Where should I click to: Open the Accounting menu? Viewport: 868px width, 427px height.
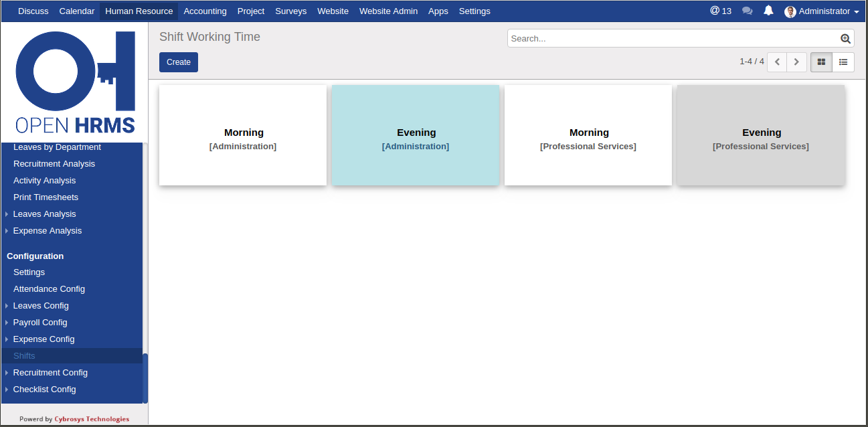(x=205, y=11)
